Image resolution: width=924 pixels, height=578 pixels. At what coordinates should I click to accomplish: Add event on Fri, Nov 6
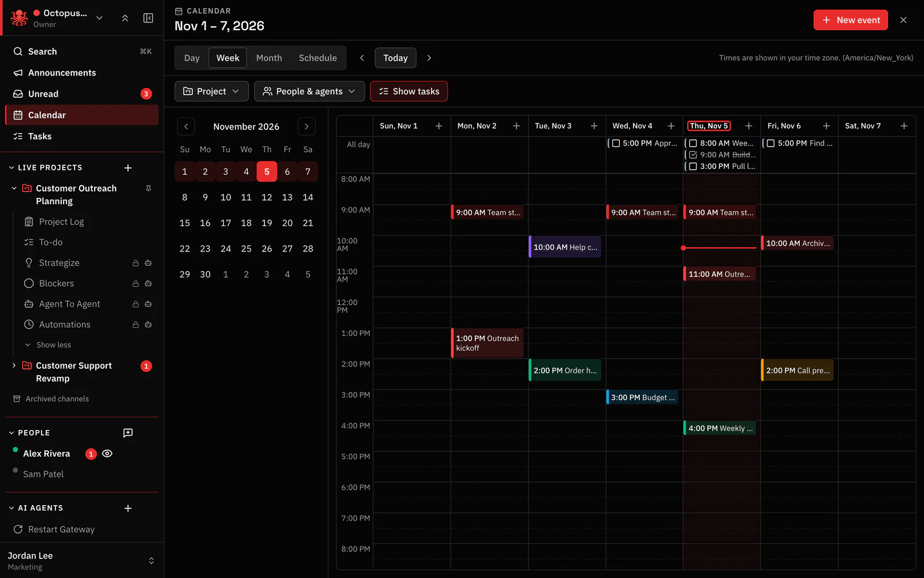tap(826, 126)
